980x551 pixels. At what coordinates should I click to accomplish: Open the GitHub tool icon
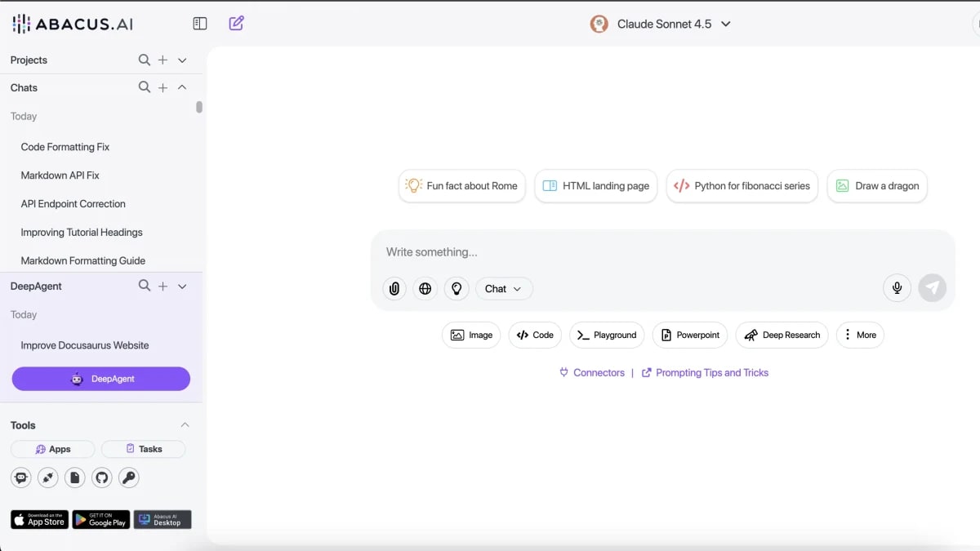[x=102, y=478]
